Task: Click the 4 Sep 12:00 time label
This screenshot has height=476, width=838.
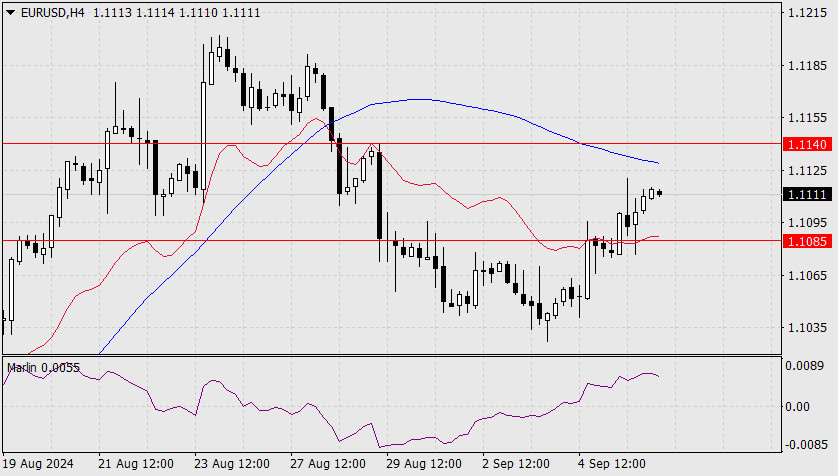Action: click(x=612, y=464)
